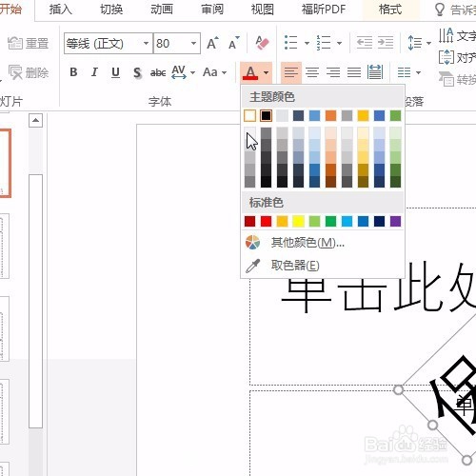Pick standard purple color swatch
The width and height of the screenshot is (476, 476).
(395, 221)
